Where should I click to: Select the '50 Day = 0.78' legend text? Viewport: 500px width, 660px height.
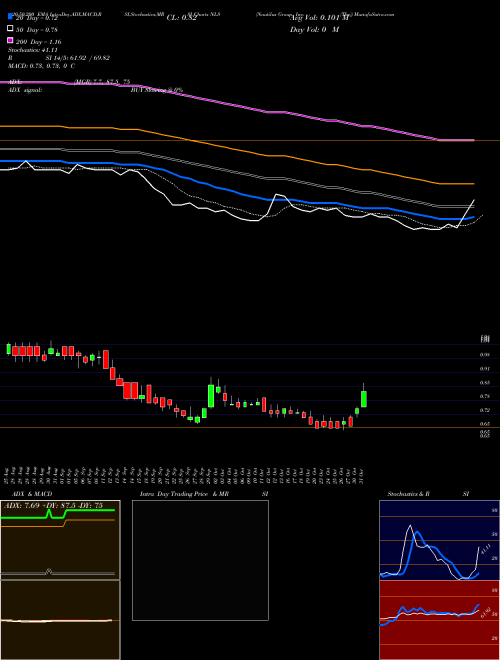[37, 30]
